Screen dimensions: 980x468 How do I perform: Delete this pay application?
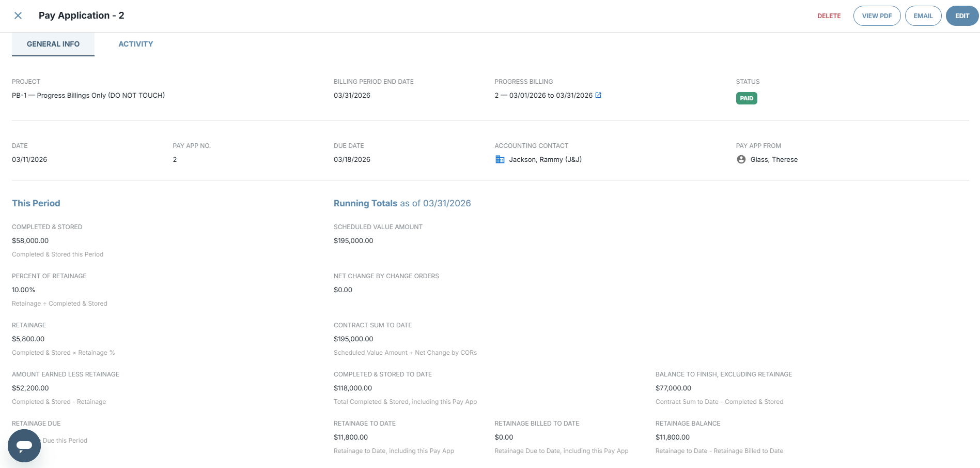pos(829,16)
